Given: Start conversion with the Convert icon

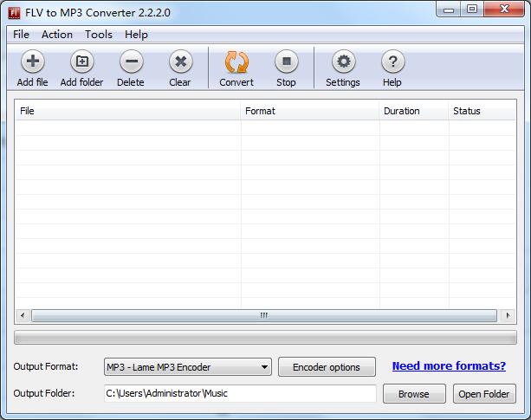Looking at the screenshot, I should (x=236, y=62).
